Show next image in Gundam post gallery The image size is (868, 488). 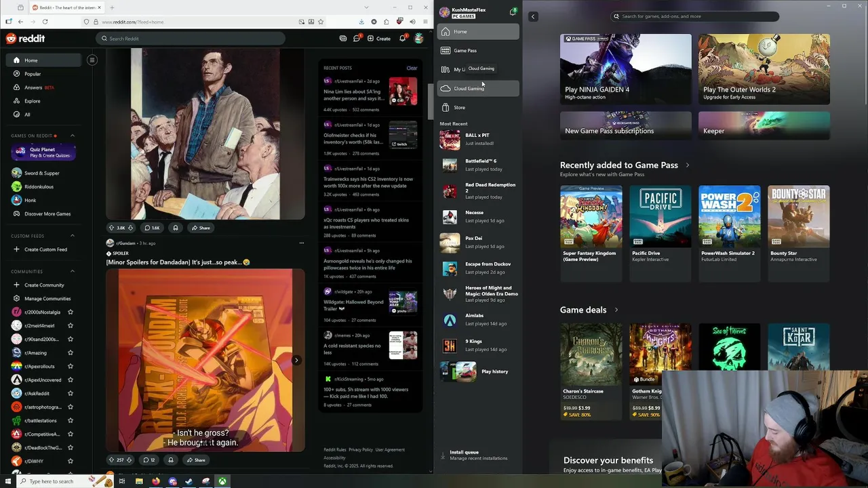coord(296,360)
